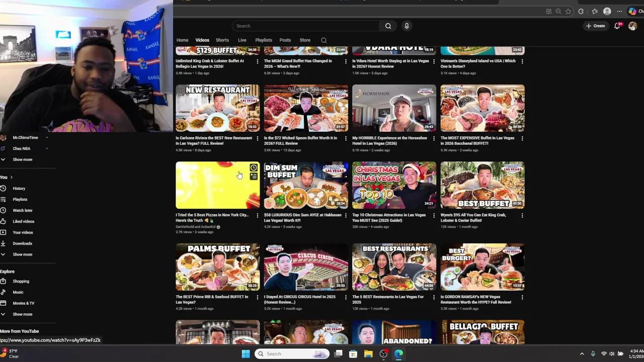The height and width of the screenshot is (362, 644).
Task: Click the browser favorites star icon
Action: pos(568,12)
